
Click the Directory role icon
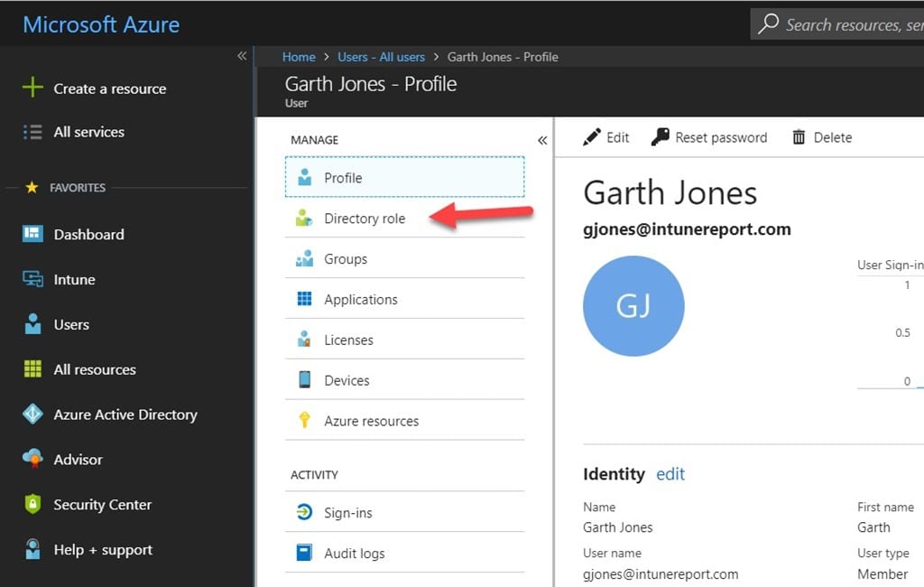click(304, 218)
